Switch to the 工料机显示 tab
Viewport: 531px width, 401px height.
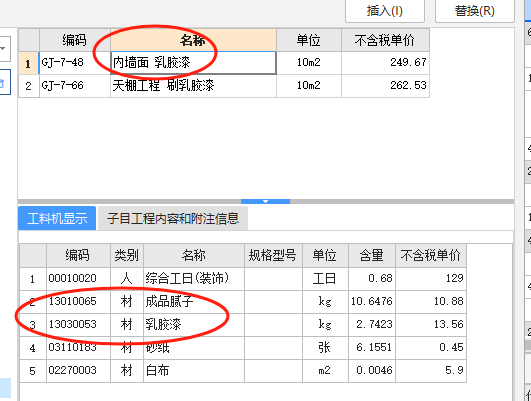click(x=57, y=218)
